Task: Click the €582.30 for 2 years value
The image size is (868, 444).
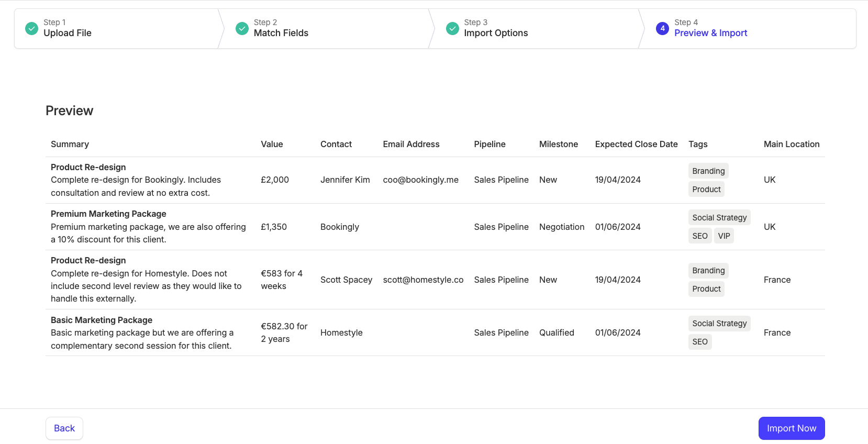Action: click(x=284, y=332)
